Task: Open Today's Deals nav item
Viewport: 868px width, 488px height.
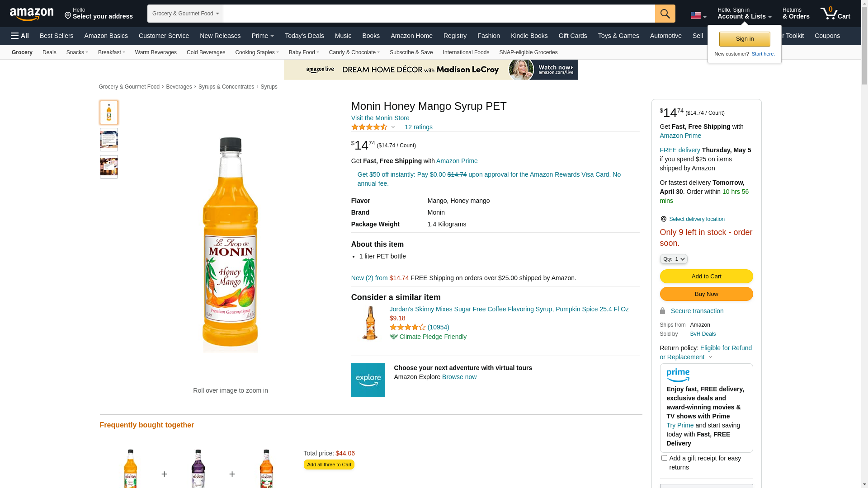Action: [x=304, y=36]
